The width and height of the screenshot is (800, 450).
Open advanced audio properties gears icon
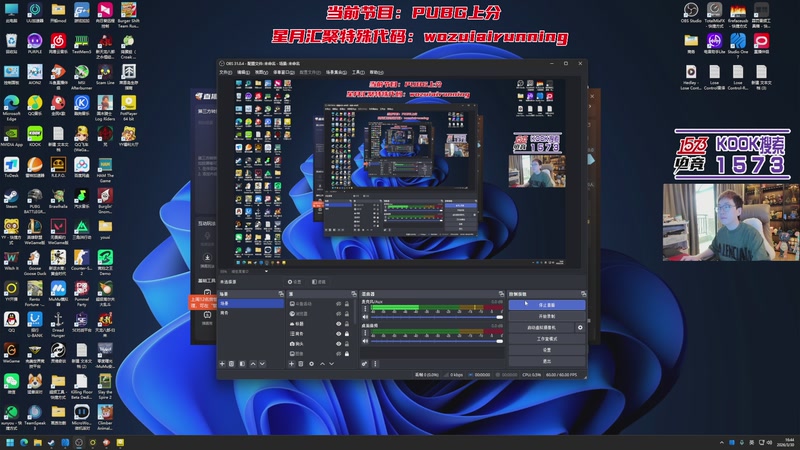(x=364, y=364)
